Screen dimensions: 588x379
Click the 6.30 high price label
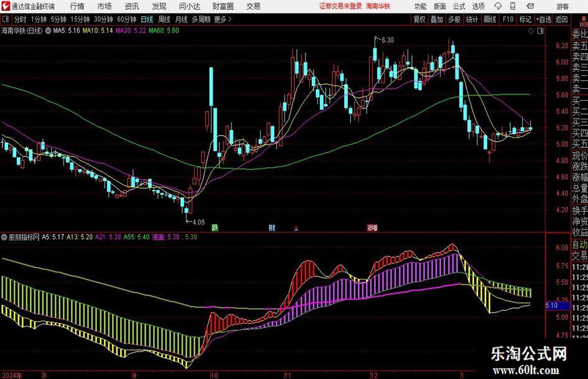(x=388, y=40)
